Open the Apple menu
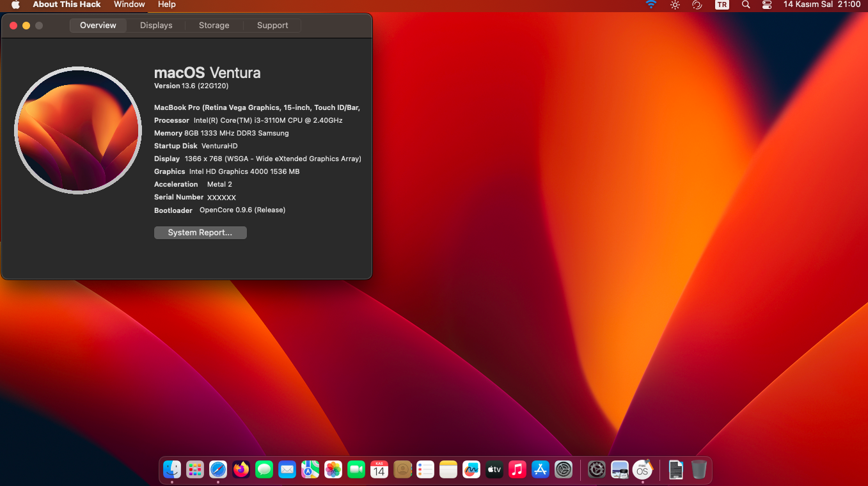Screen dimensions: 868x486 [x=15, y=4]
